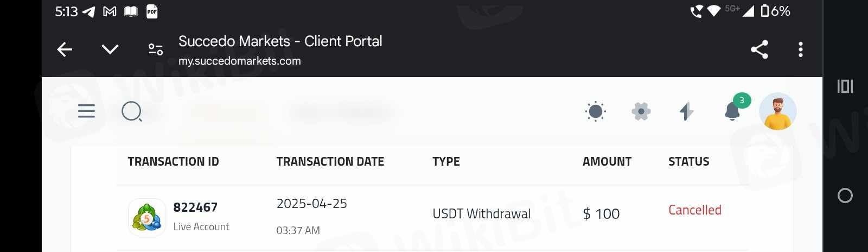Share the page via share icon
The image size is (868, 252).
(759, 49)
